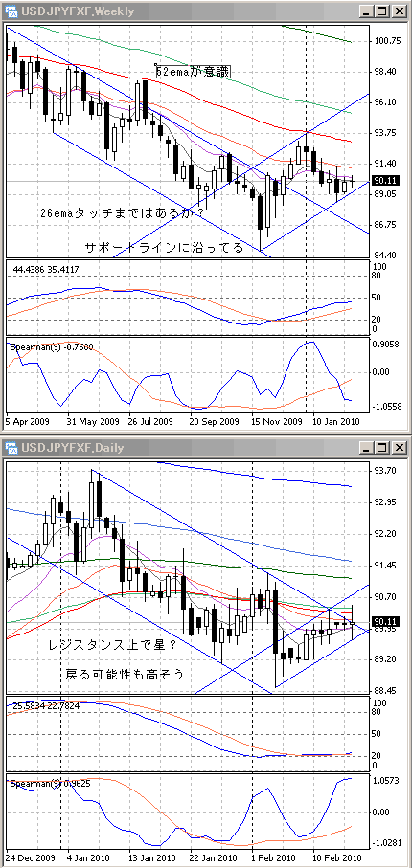Viewport: 412px width, 868px height.
Task: Maximize the USDJPYFXF,Daily chart window
Action: click(x=382, y=447)
